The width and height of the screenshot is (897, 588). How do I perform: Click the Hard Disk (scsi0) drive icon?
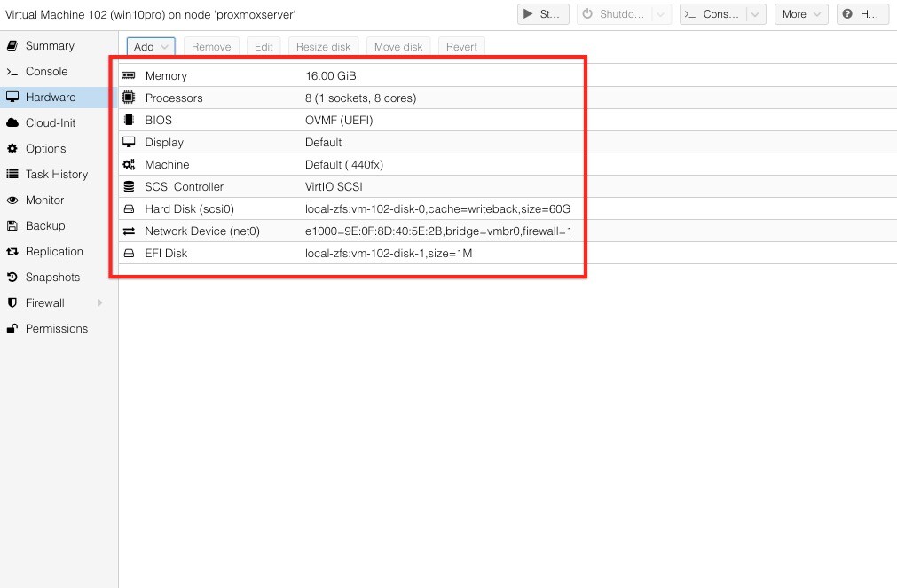pos(129,209)
